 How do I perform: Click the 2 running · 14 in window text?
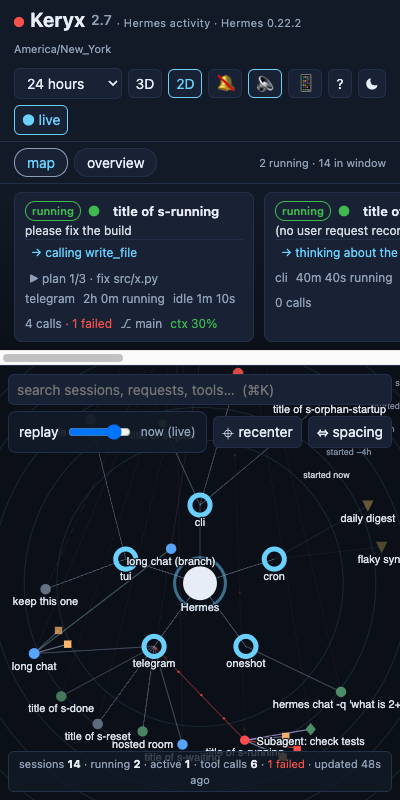(x=322, y=163)
